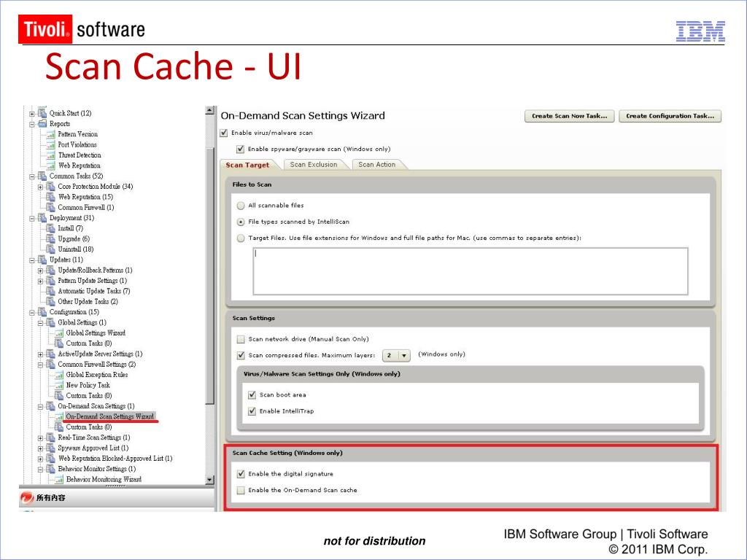The height and width of the screenshot is (560, 747).
Task: Click the tree panel scroll down arrow
Action: 209,480
